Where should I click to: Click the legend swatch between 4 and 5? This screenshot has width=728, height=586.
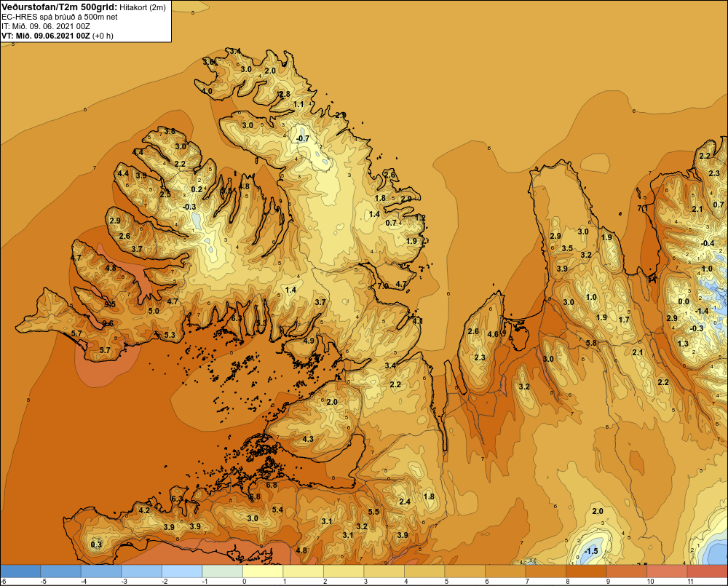[424, 571]
